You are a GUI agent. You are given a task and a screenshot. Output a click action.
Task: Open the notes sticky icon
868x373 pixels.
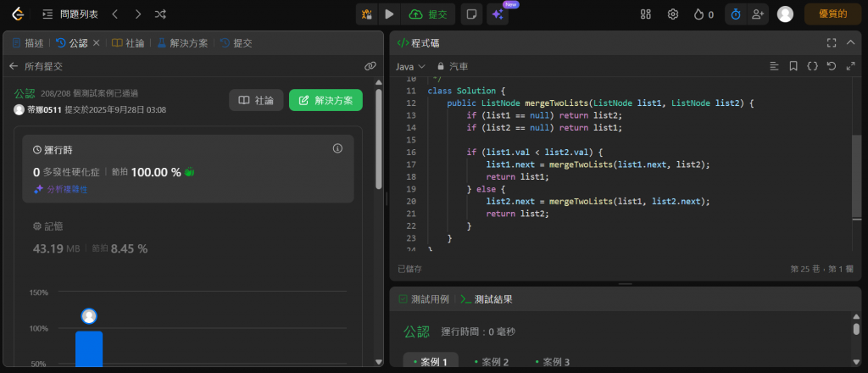pos(471,14)
